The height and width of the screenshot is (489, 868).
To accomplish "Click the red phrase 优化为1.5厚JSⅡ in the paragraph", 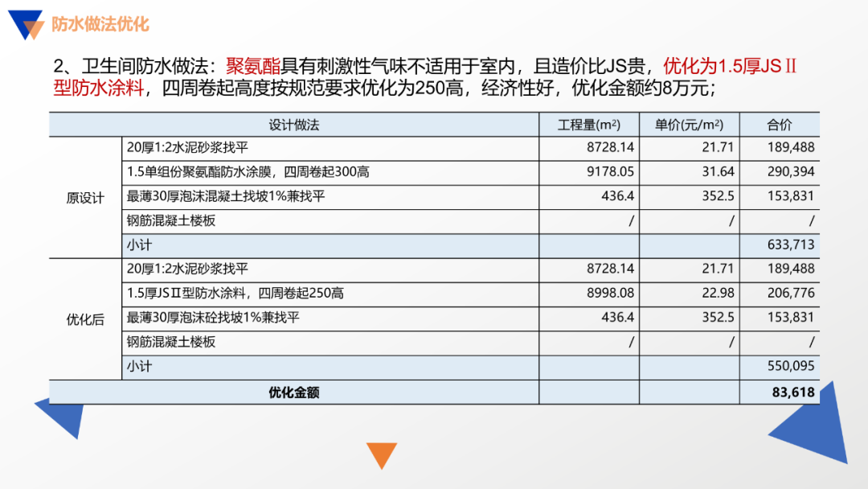I will click(x=730, y=67).
